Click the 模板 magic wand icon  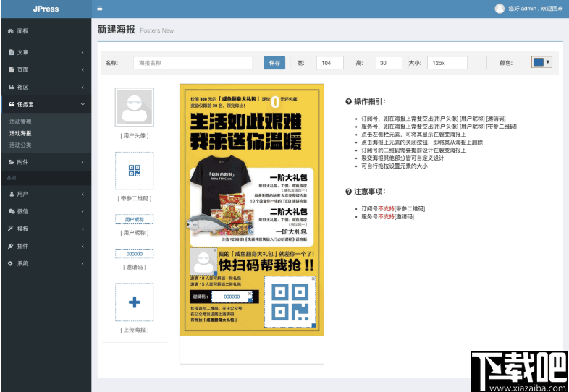point(11,229)
